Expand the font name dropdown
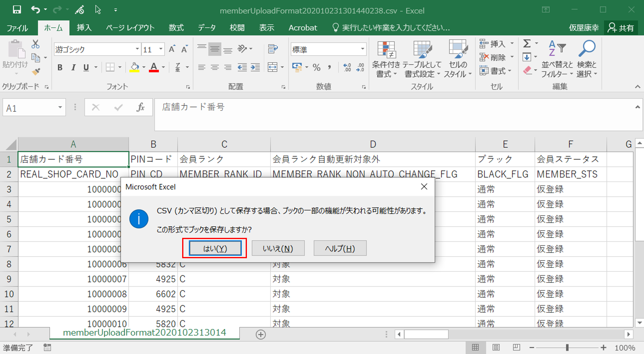Viewport: 644px width, 354px height. (137, 49)
